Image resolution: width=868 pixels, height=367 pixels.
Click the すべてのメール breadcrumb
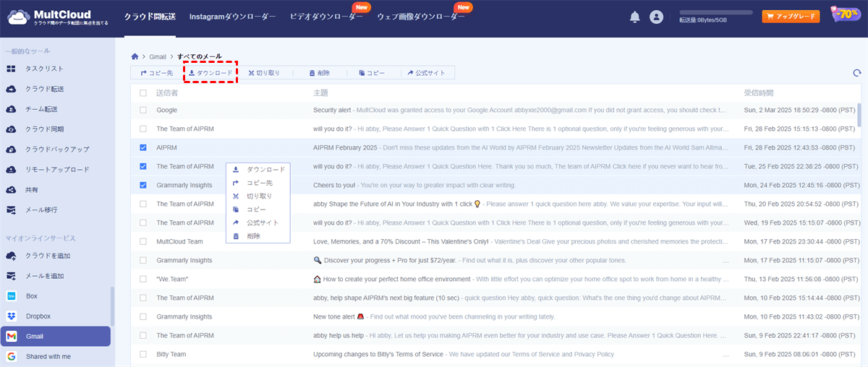coord(200,56)
